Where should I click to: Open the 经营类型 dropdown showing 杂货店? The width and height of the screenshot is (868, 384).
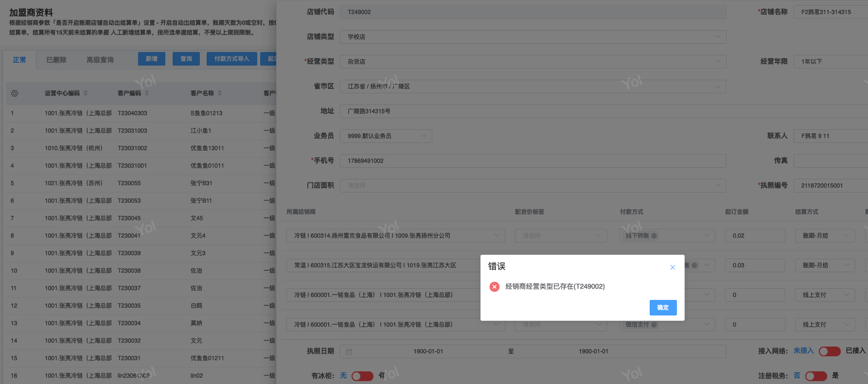[x=533, y=62]
